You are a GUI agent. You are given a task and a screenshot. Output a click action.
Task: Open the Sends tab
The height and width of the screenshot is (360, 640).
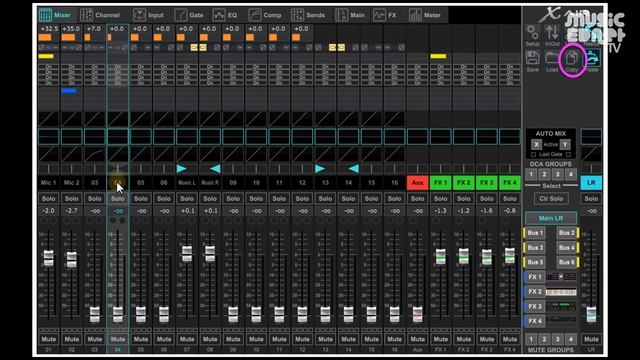pyautogui.click(x=309, y=15)
